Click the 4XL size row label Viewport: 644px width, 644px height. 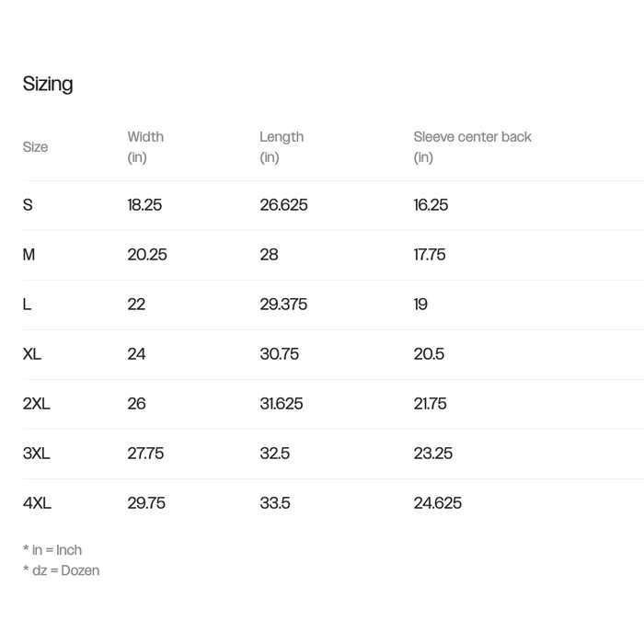[x=37, y=503]
